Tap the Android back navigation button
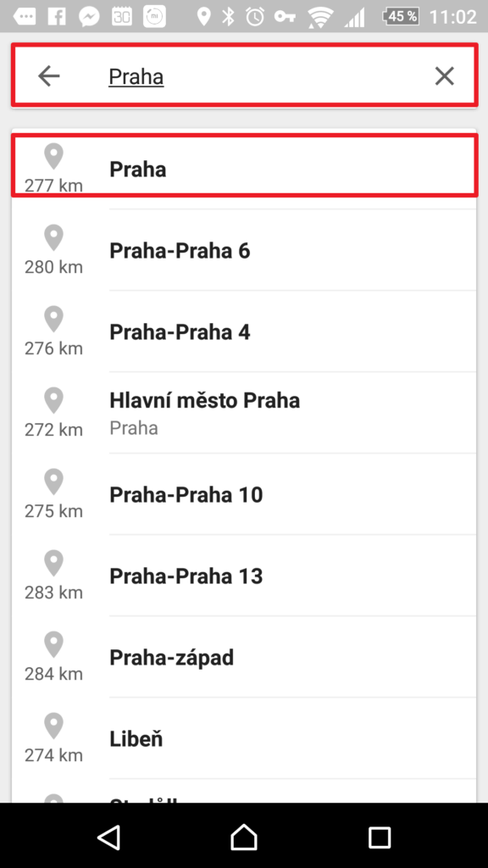The image size is (488, 868). click(109, 837)
